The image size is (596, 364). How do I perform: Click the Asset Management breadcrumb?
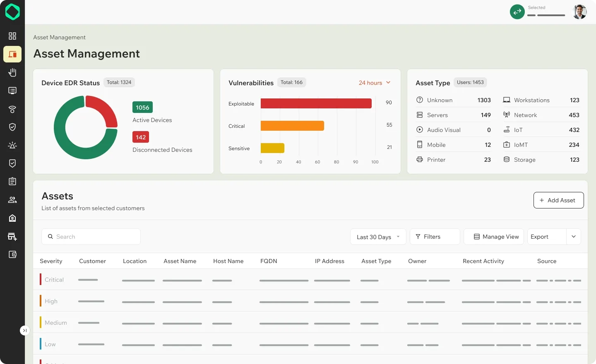(59, 37)
